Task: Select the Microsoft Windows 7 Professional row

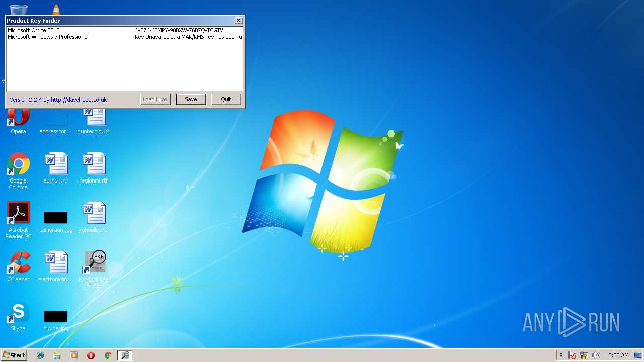Action: 125,37
